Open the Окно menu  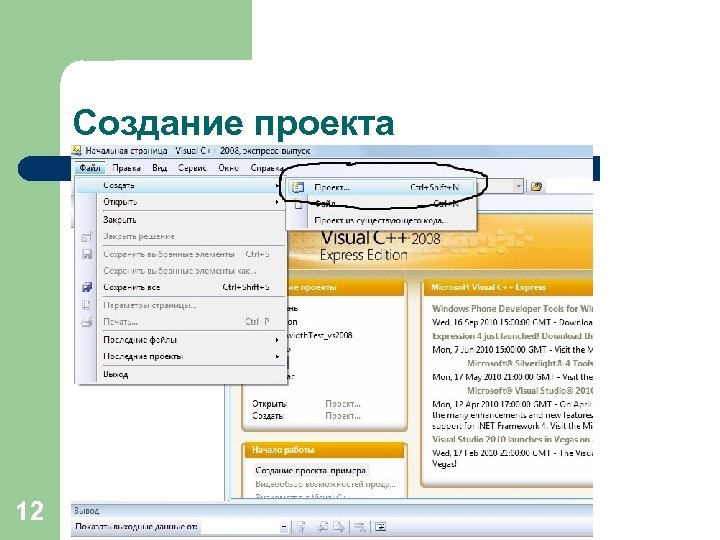(228, 168)
